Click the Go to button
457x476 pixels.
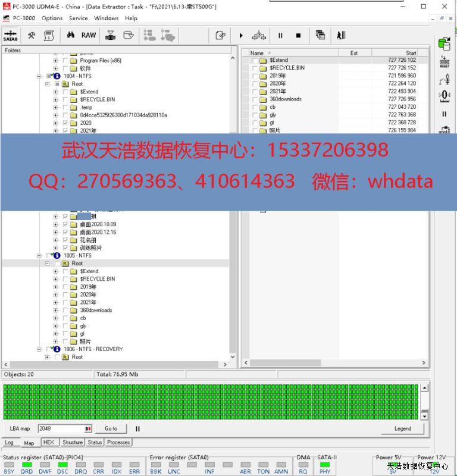point(111,428)
